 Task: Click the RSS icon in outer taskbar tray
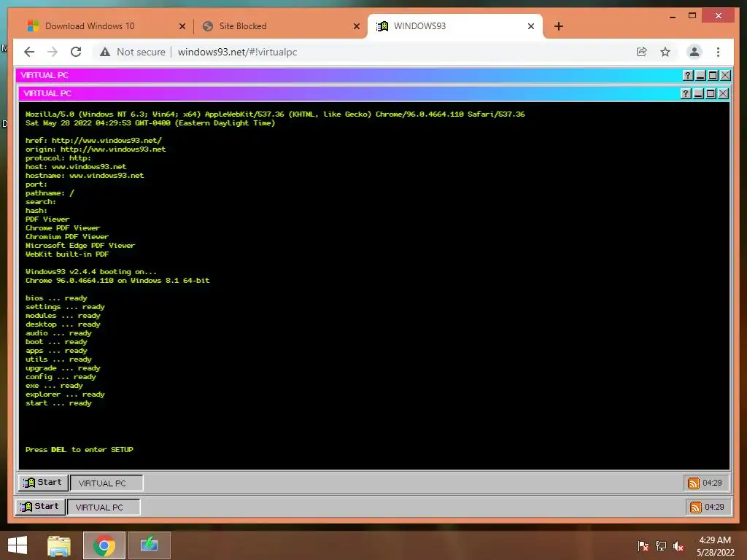695,507
